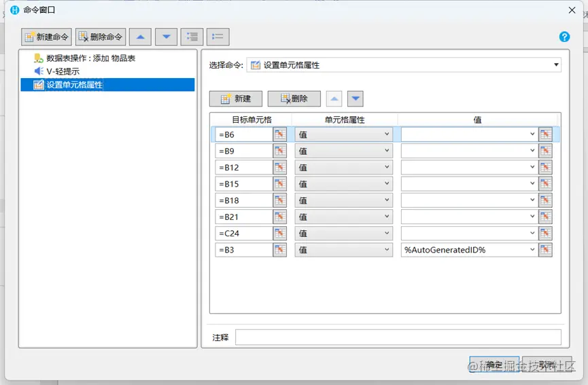Select 数据表操作 : 添加 物品表 command
This screenshot has height=385, width=588.
click(x=107, y=58)
